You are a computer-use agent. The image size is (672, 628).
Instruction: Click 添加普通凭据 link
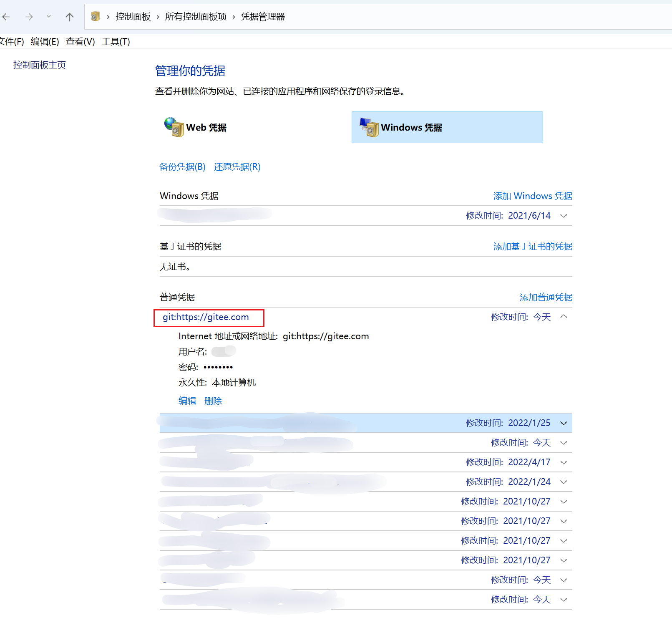click(546, 298)
